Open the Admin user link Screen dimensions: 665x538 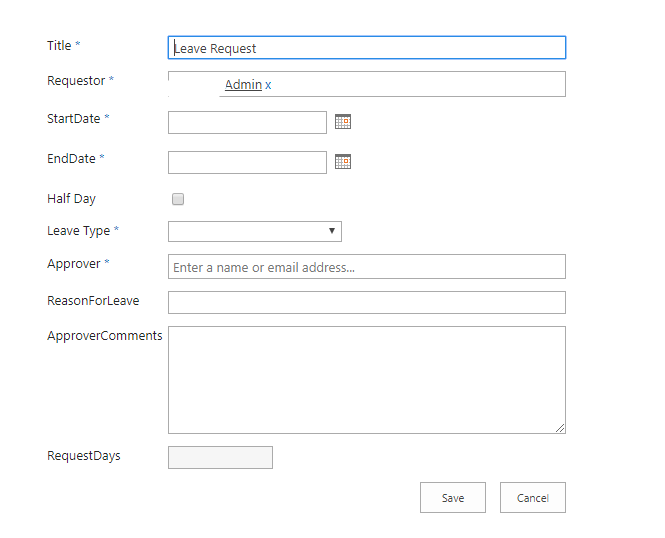(243, 84)
